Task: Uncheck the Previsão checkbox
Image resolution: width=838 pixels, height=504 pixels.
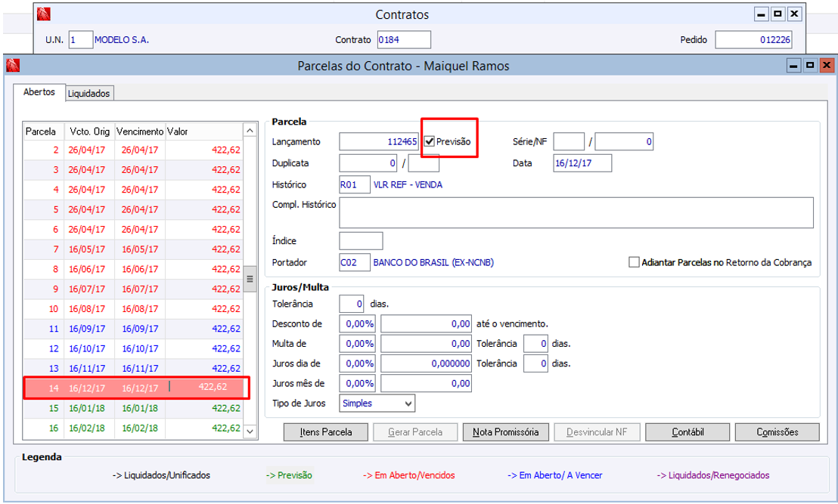Action: 429,141
